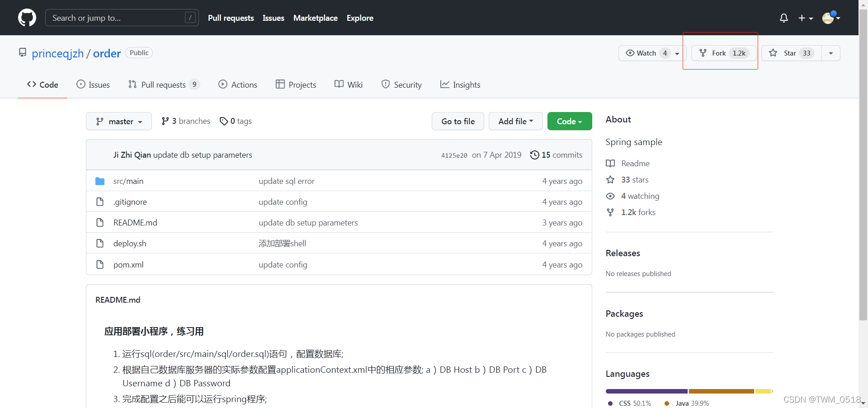The image size is (868, 408).
Task: Open Pull requests in top navigation
Action: click(x=231, y=18)
